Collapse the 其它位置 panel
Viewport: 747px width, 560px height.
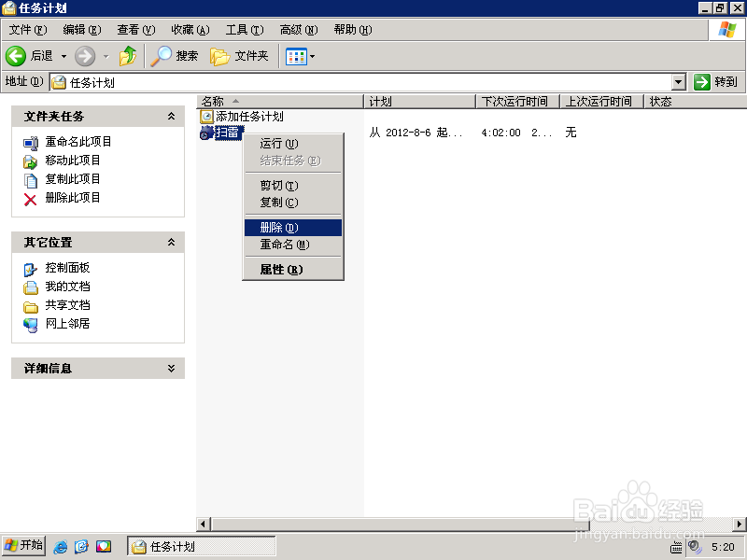click(171, 243)
